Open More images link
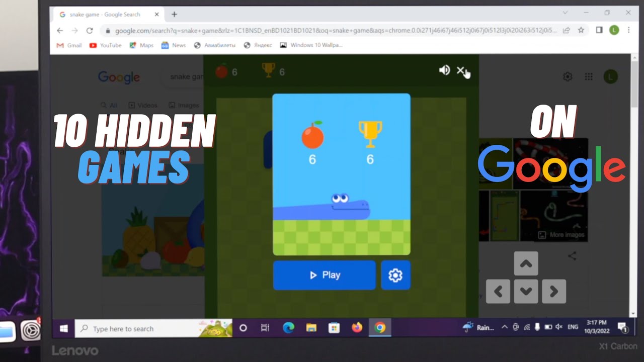This screenshot has height=362, width=644. click(561, 235)
